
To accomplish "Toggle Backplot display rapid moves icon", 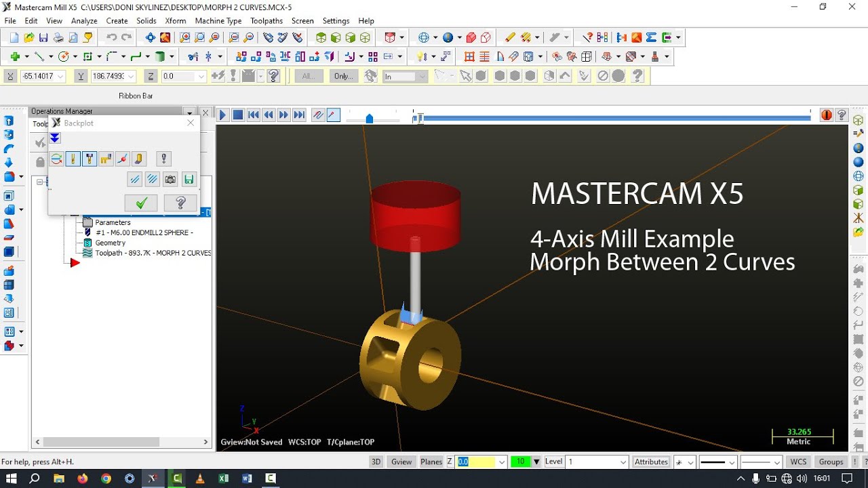I will [x=106, y=159].
